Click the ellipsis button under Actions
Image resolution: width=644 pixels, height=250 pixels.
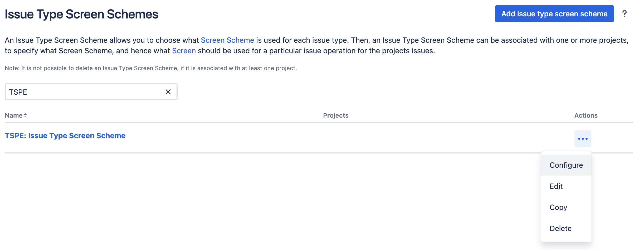pos(583,138)
